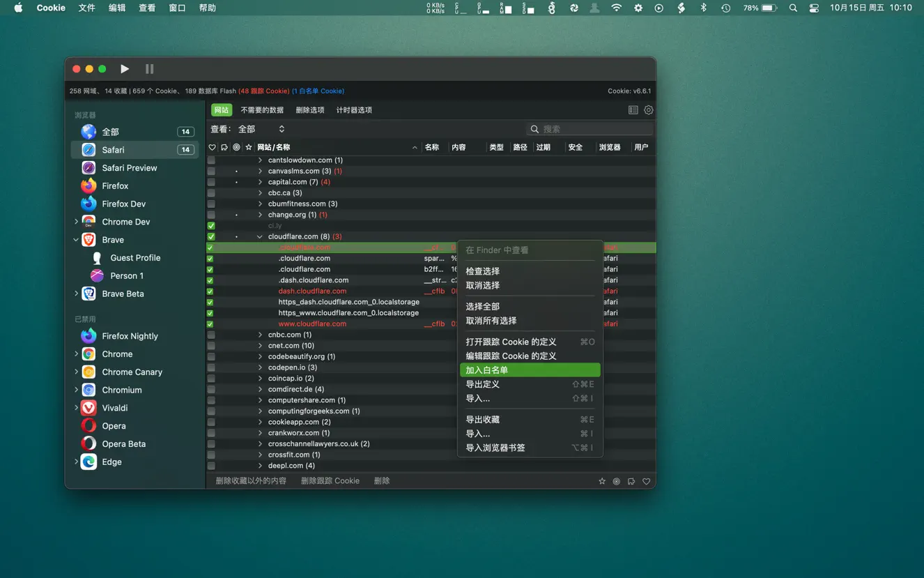Viewport: 924px width, 578px height.
Task: Expand the canvaslms.com group
Action: coord(260,172)
